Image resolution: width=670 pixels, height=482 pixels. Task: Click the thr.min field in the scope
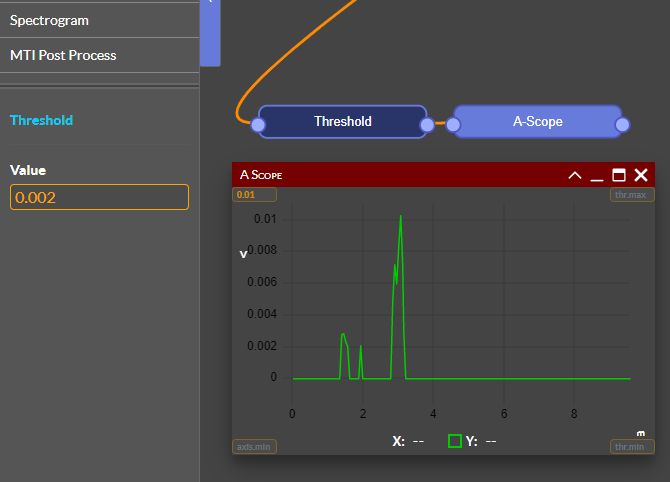click(x=631, y=447)
